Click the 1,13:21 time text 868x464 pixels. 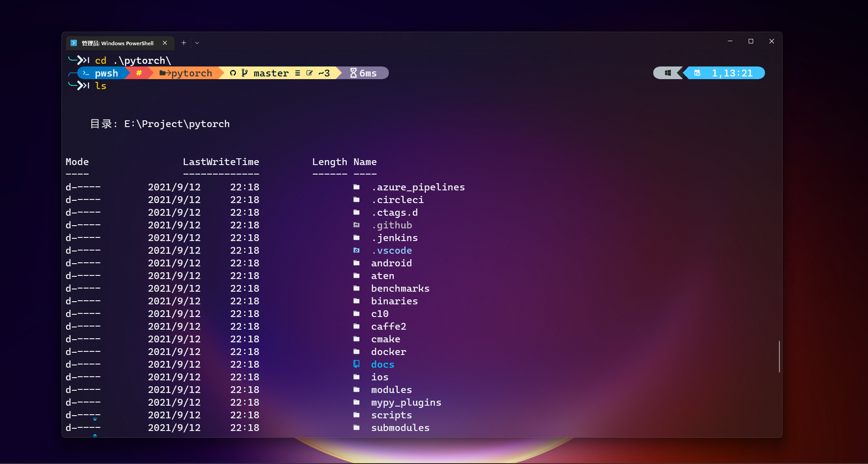(732, 73)
